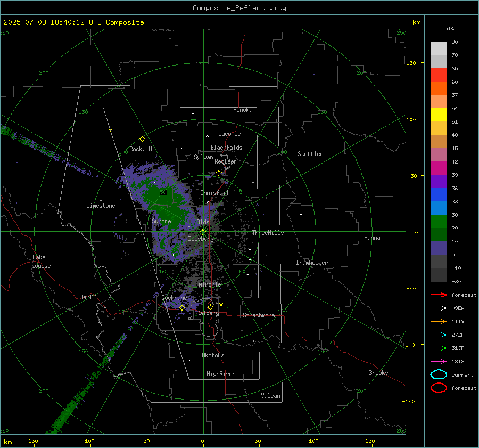This screenshot has width=479, height=448.
Task: Click the red swatch below 65 dBZ
Action: tap(439, 75)
